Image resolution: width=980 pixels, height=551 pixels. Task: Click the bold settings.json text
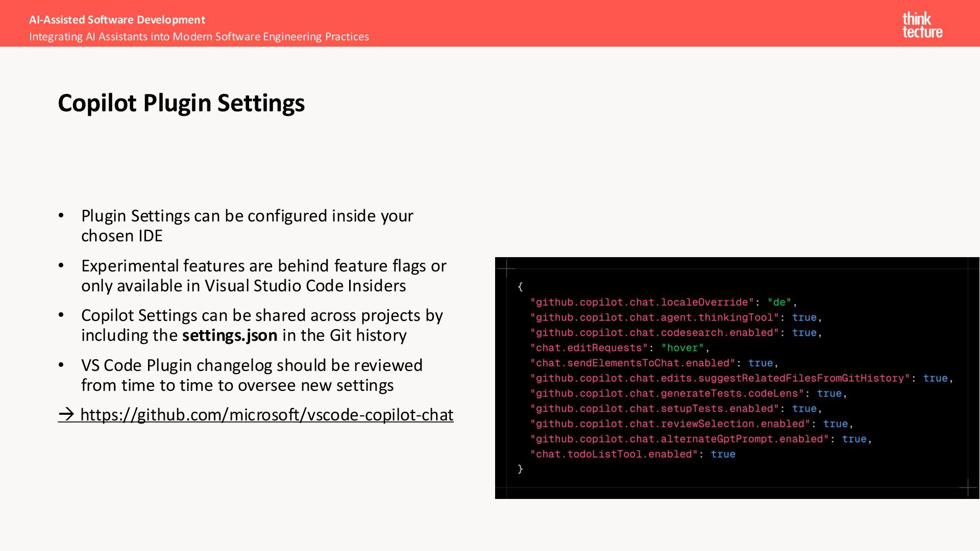[230, 335]
